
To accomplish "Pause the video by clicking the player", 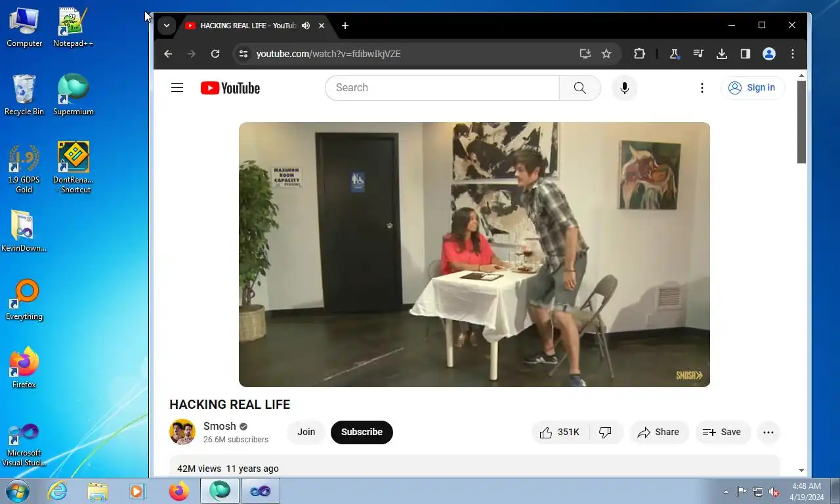I will (x=474, y=255).
